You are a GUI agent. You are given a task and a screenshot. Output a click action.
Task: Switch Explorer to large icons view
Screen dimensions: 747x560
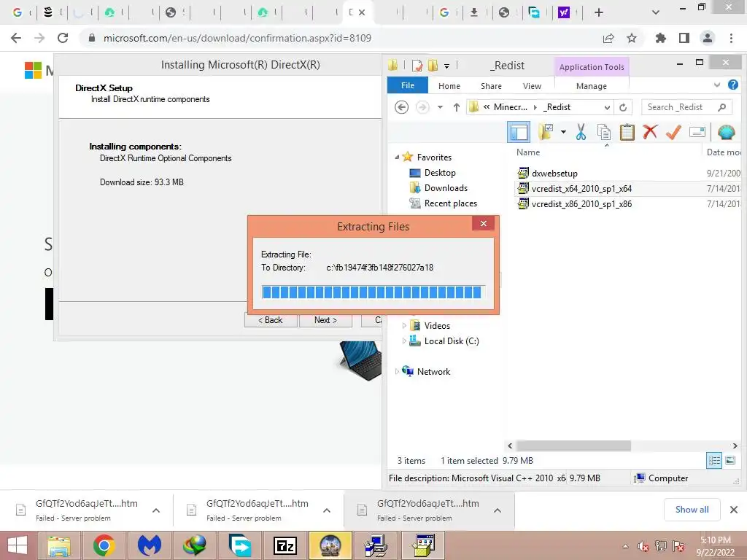tap(729, 461)
